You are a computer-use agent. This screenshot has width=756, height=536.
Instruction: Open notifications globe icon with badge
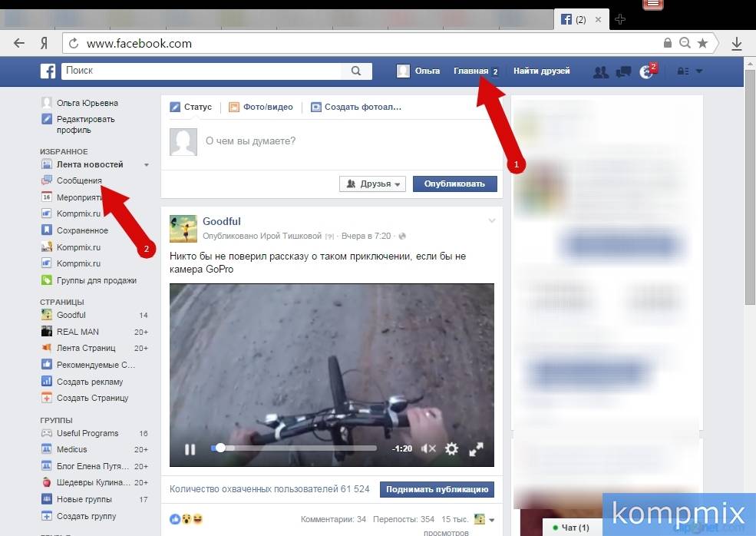click(645, 72)
